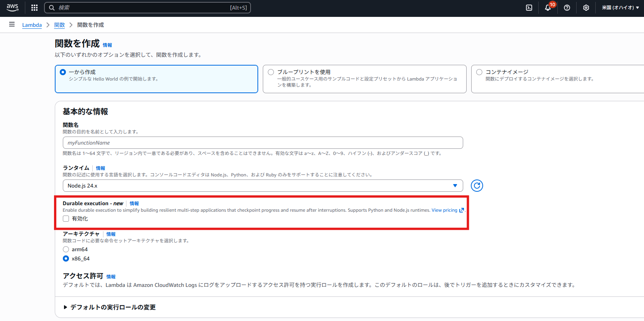
Task: Click the magnifier icon in the search bar
Action: (52, 8)
